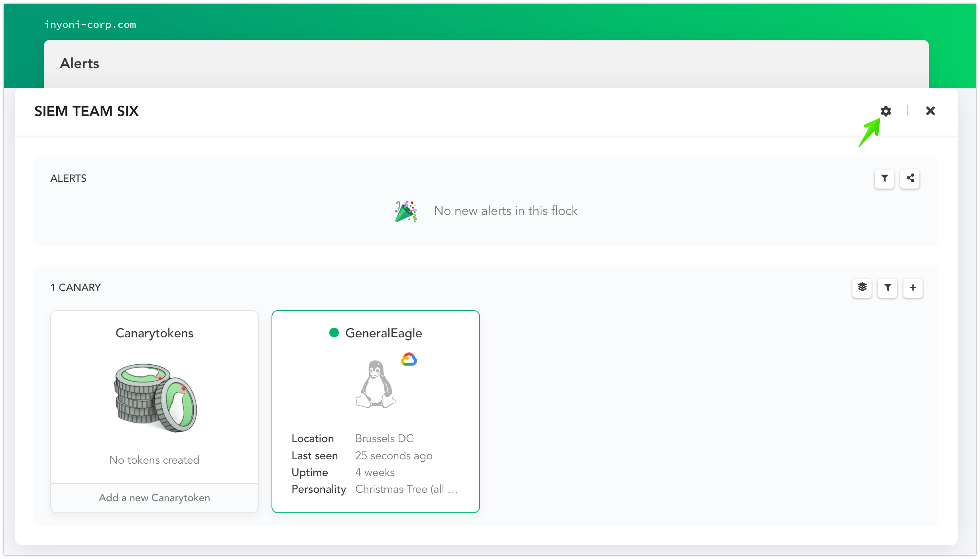Click the Brussels DC location value
The height and width of the screenshot is (559, 980).
[384, 439]
